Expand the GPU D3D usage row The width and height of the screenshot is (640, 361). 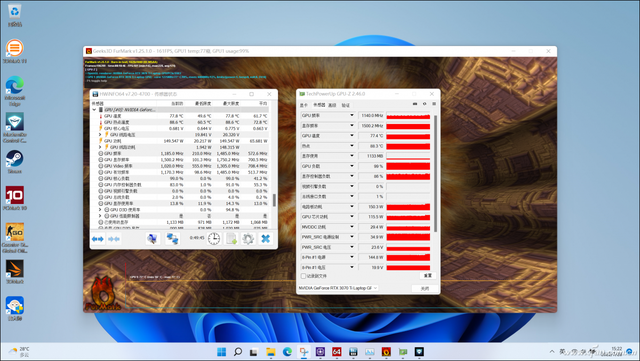100,209
